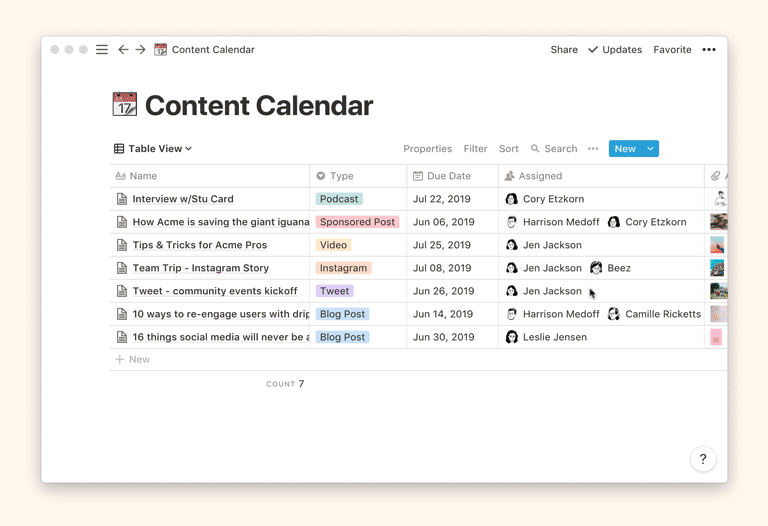This screenshot has height=526, width=768.
Task: Open the three-dot page menu at top right
Action: [x=709, y=49]
